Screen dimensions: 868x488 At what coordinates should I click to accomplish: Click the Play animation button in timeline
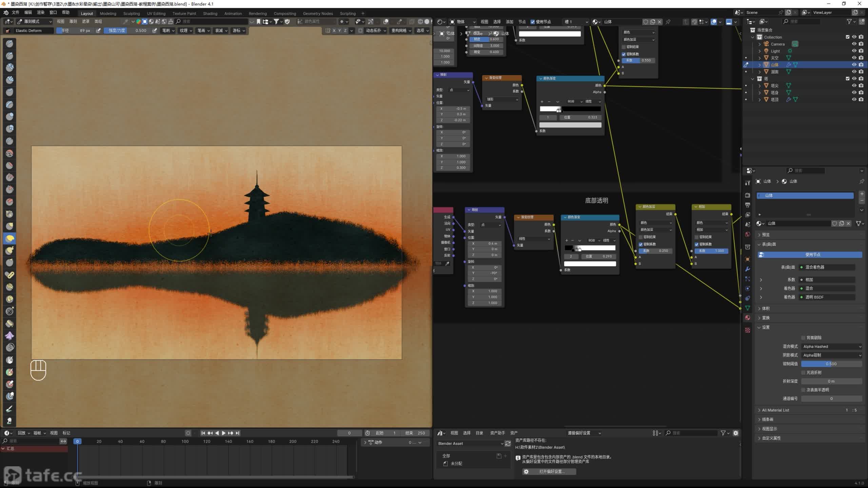click(x=223, y=433)
